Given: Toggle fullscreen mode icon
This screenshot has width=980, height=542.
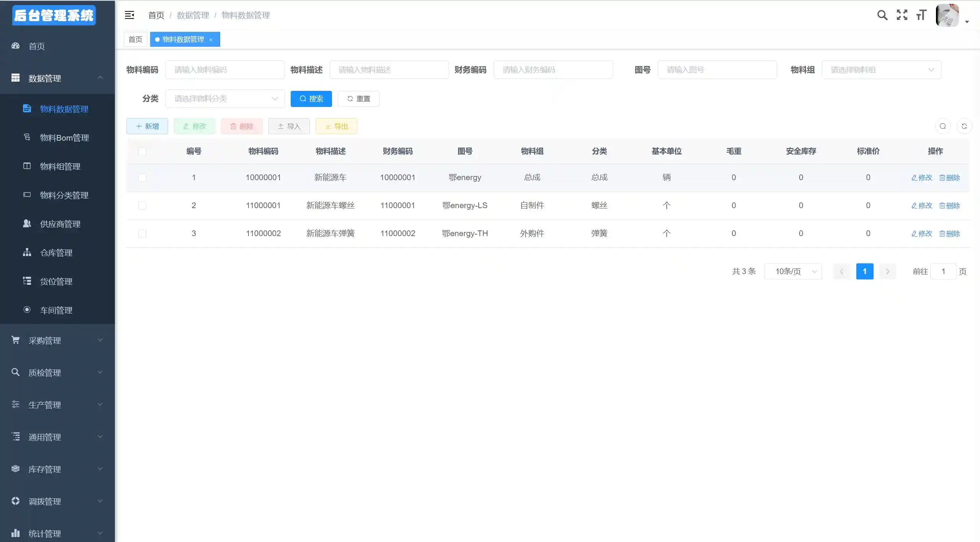Looking at the screenshot, I should coord(902,15).
